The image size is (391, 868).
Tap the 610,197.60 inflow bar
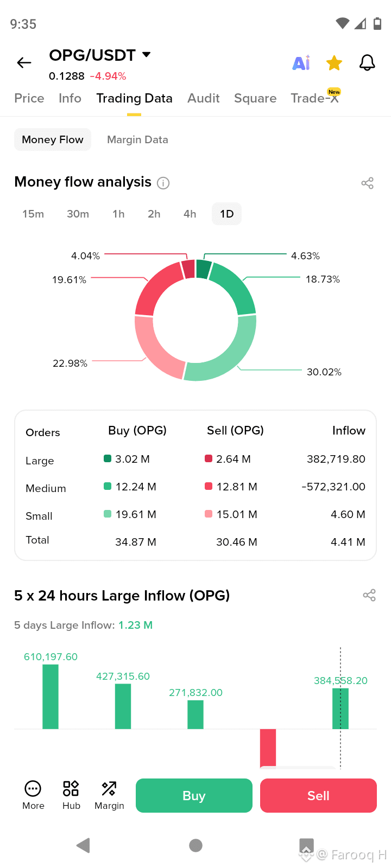pos(51,697)
